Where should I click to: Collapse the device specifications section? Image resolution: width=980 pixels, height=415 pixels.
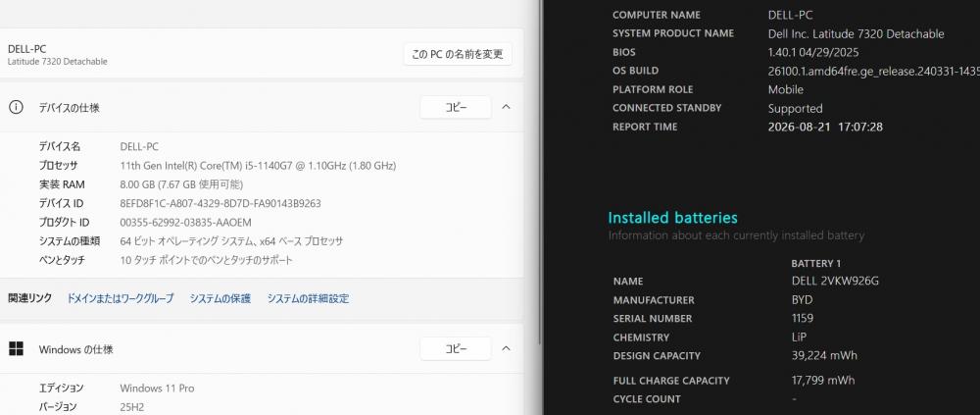[507, 107]
